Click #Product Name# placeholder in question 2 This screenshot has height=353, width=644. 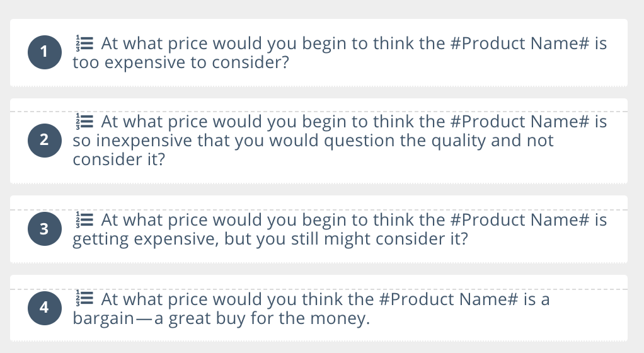click(520, 121)
